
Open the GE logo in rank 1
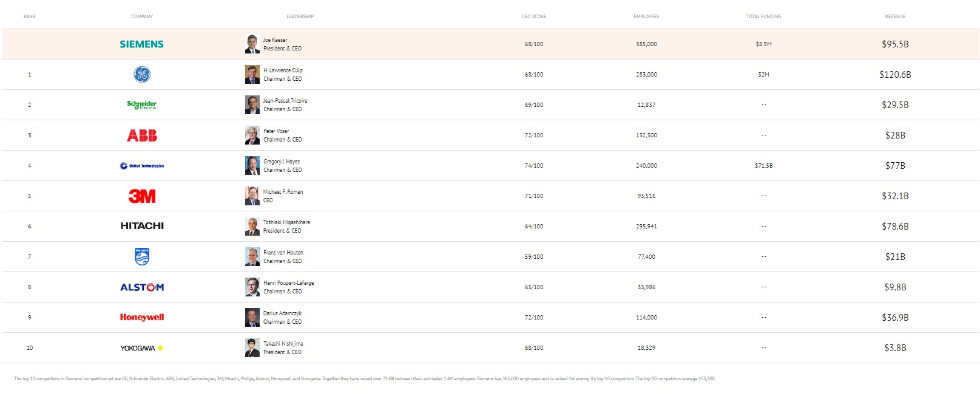[142, 75]
